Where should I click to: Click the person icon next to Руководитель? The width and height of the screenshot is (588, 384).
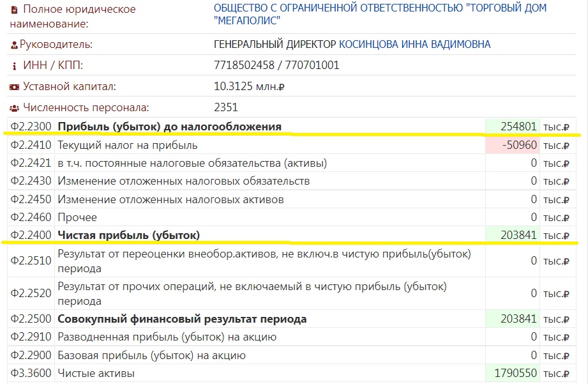pos(15,45)
